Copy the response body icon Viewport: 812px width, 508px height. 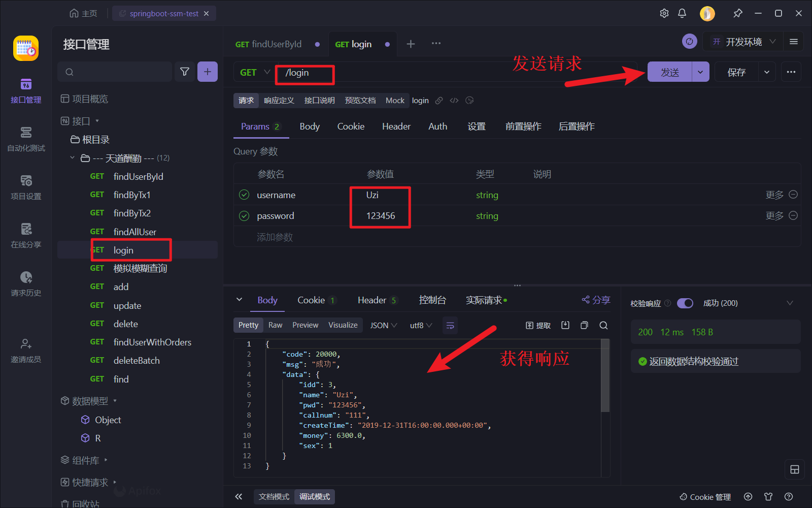(x=584, y=325)
